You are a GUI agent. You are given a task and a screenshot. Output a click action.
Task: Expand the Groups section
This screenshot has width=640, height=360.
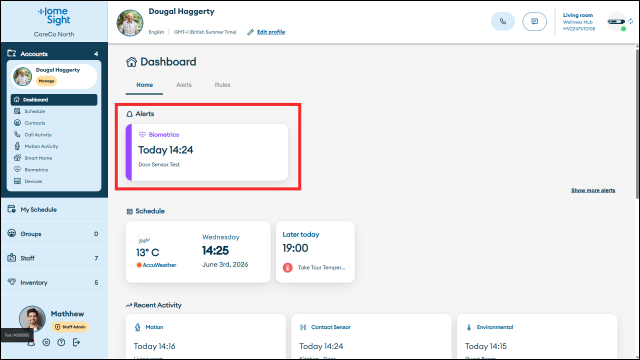coord(54,234)
